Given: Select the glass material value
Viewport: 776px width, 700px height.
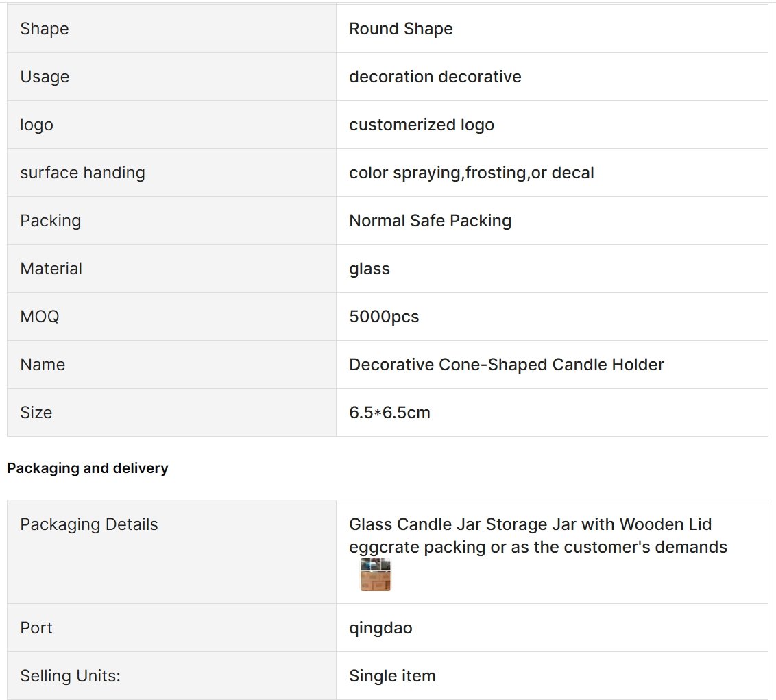Looking at the screenshot, I should 369,269.
